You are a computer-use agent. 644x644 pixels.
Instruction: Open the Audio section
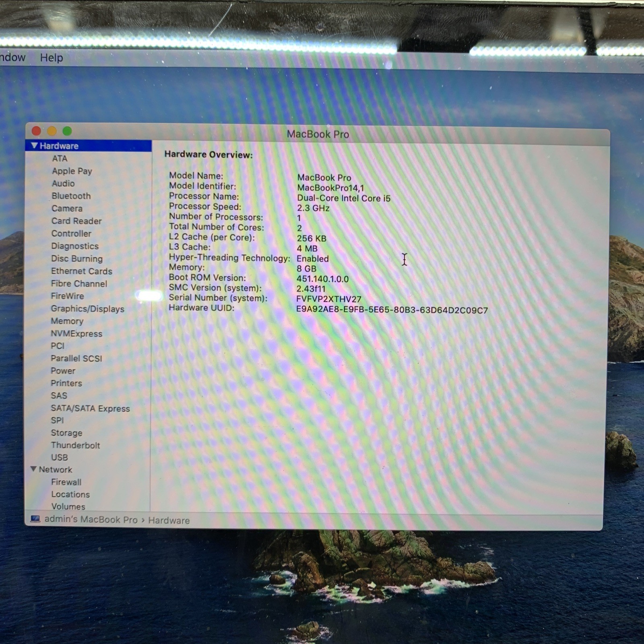(63, 184)
